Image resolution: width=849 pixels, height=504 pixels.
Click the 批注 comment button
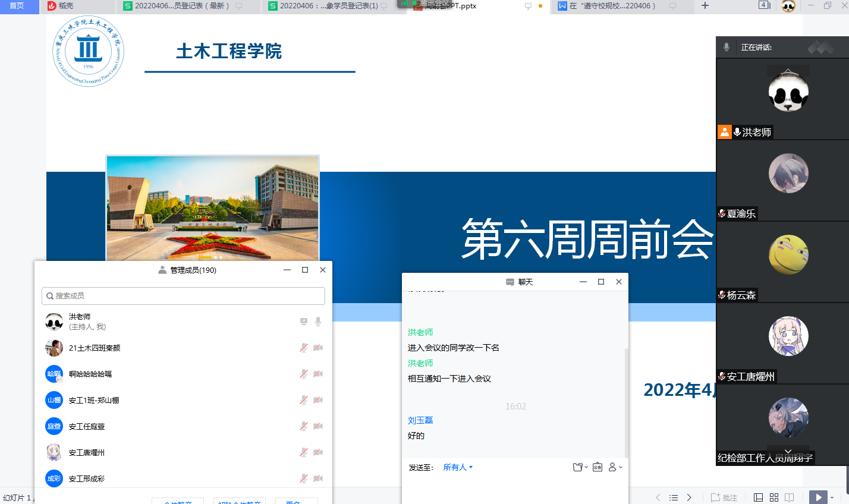(724, 497)
